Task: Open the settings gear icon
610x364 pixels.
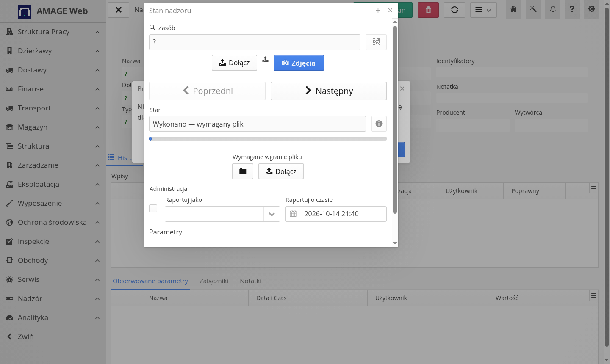Action: 592,9
